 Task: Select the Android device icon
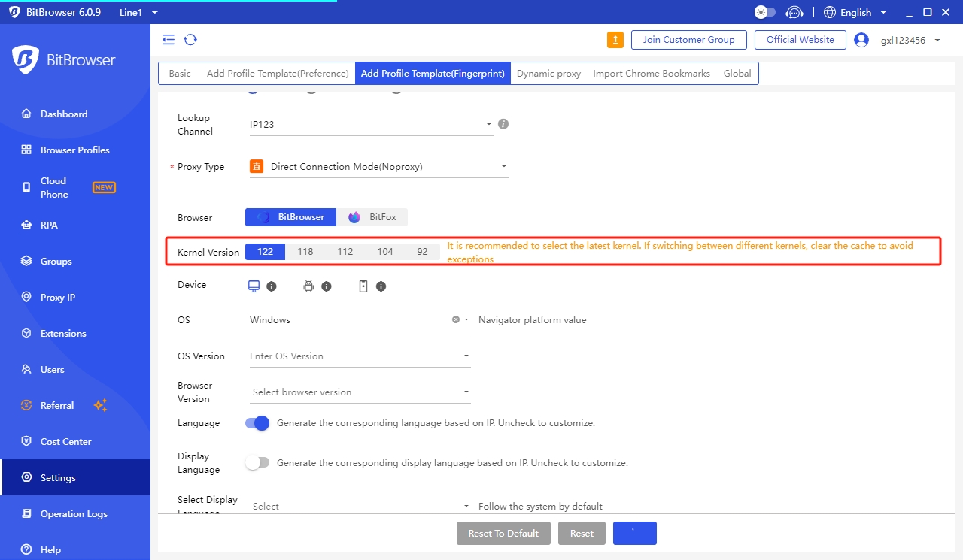pos(308,286)
